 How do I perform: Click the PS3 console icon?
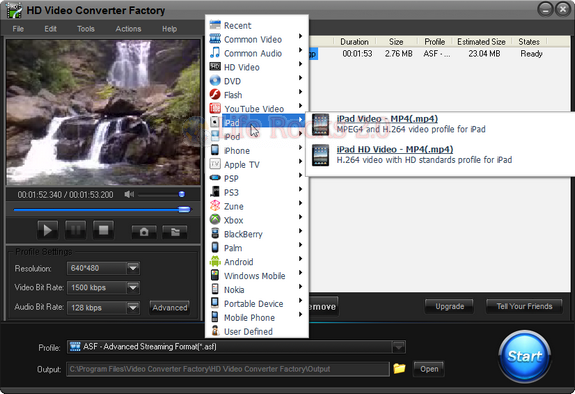[x=215, y=192]
